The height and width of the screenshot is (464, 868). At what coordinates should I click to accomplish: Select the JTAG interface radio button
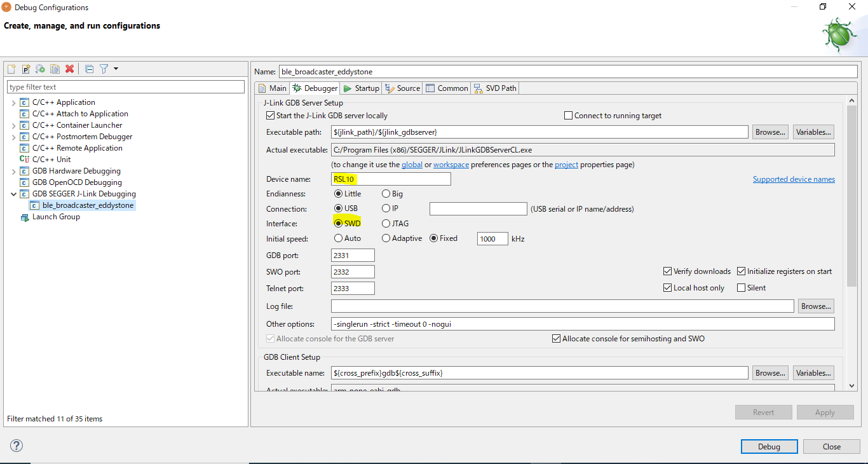pyautogui.click(x=386, y=224)
